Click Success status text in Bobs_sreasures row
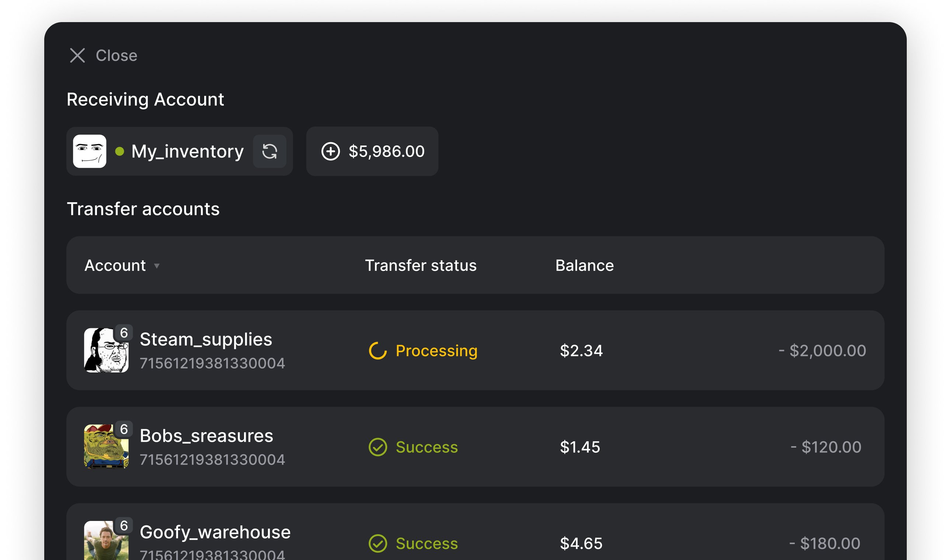Viewport: 951px width, 560px height. [426, 447]
